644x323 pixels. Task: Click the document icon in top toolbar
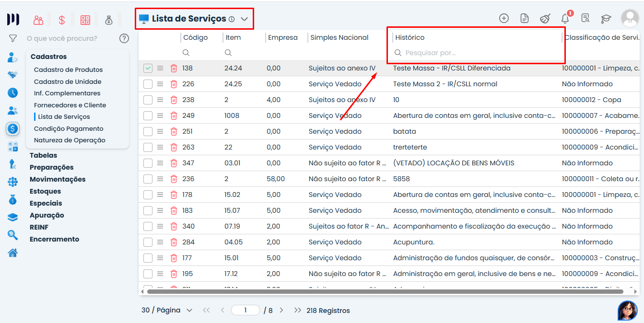point(525,18)
